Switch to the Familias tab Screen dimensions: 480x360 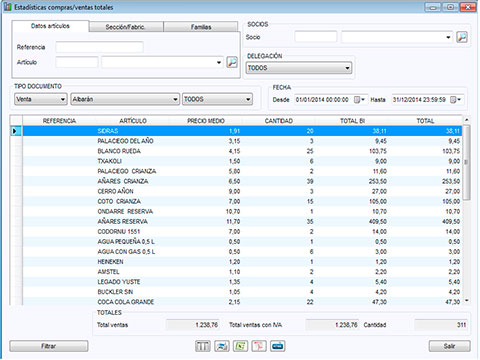[201, 27]
